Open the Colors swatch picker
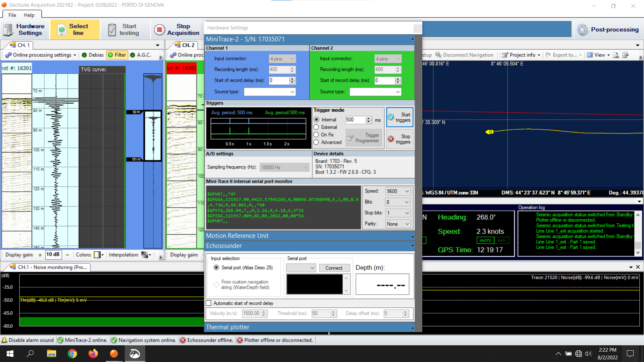The image size is (644, 362). pos(97,255)
